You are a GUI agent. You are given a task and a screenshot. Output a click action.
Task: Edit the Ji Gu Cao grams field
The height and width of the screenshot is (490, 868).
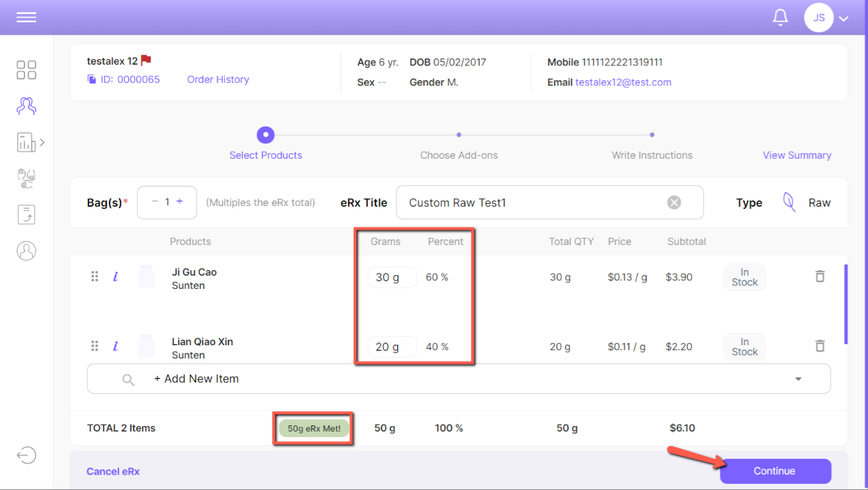(x=392, y=277)
